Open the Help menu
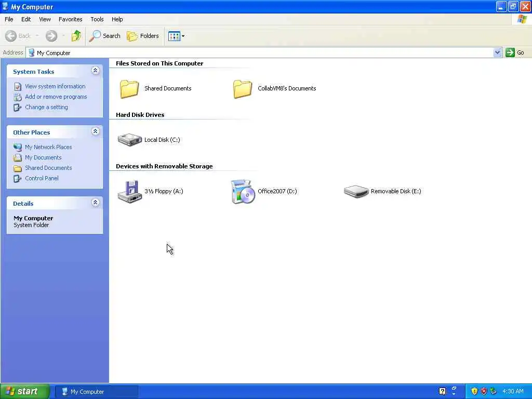Viewport: 532px width, 399px height. 117,19
